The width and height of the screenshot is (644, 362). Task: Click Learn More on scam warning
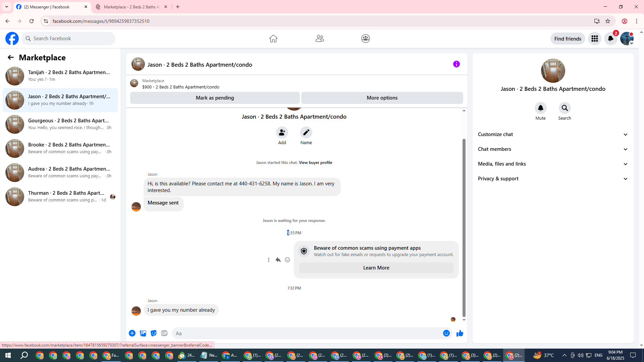[x=376, y=268]
